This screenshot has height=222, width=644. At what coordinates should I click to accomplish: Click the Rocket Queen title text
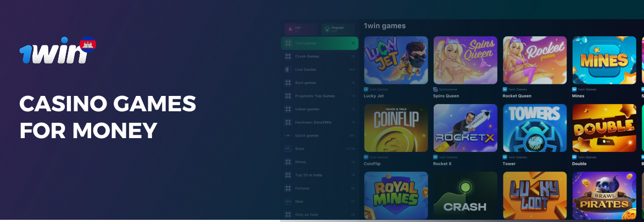coord(517,96)
